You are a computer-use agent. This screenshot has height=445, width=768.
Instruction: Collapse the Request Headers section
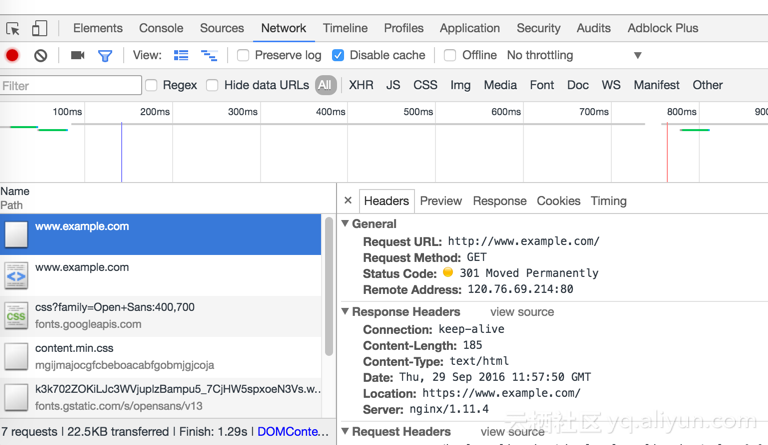click(345, 431)
